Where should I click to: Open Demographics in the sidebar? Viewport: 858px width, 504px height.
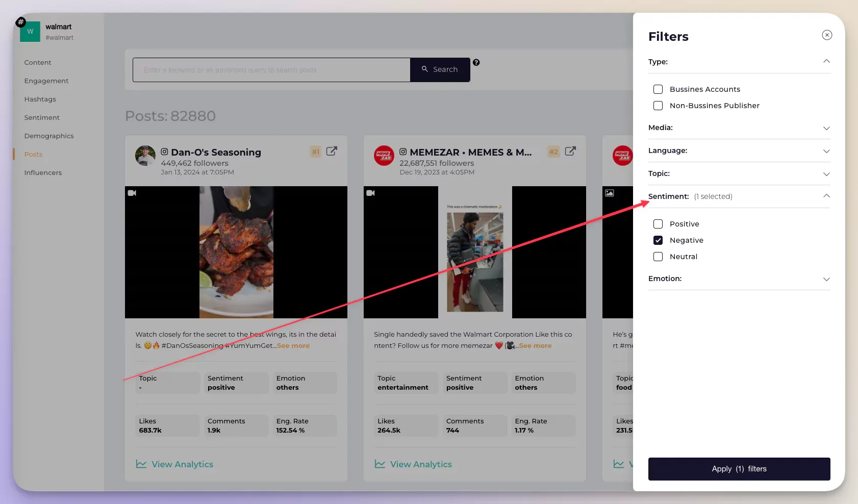point(49,136)
